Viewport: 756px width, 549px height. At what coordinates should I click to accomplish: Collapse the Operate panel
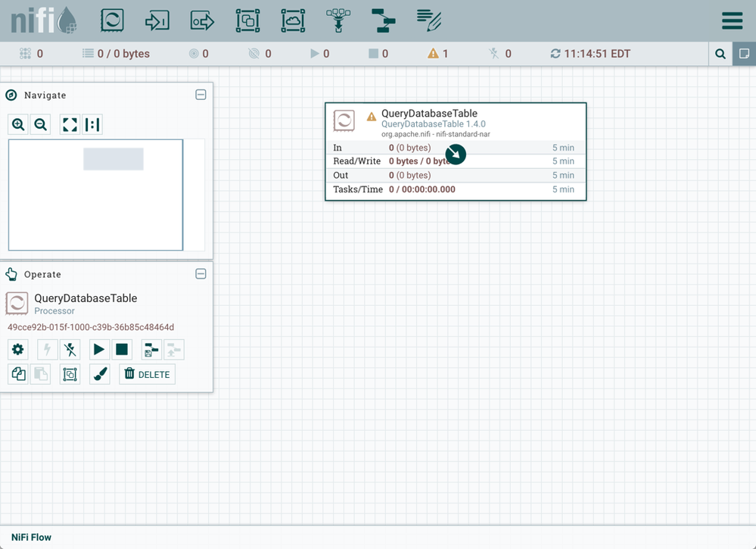(201, 274)
